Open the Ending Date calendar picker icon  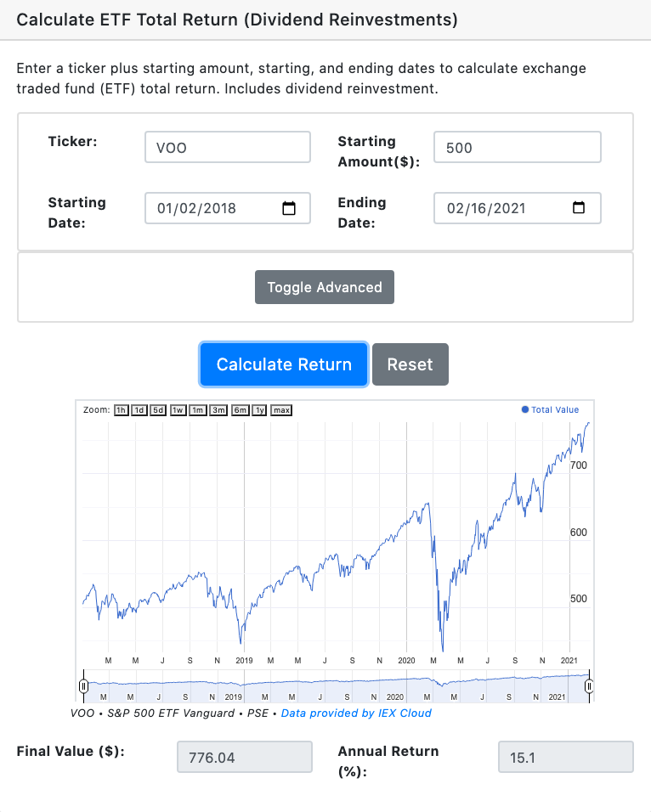click(579, 207)
